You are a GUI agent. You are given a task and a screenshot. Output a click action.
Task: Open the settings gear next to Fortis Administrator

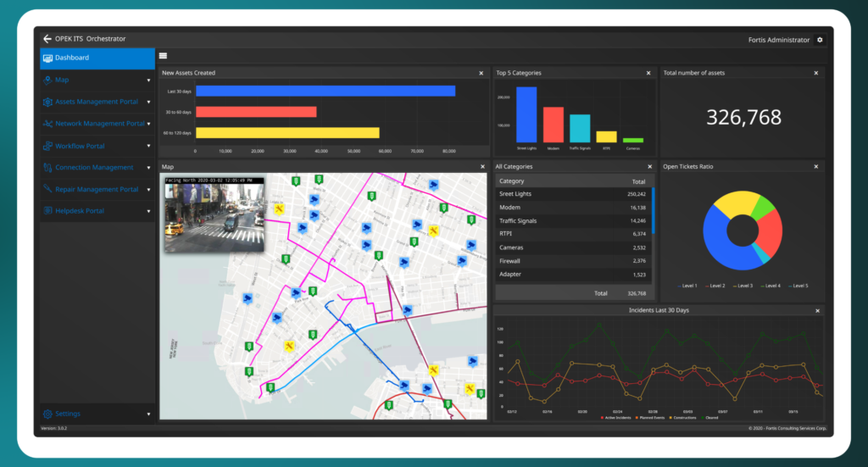click(x=820, y=40)
